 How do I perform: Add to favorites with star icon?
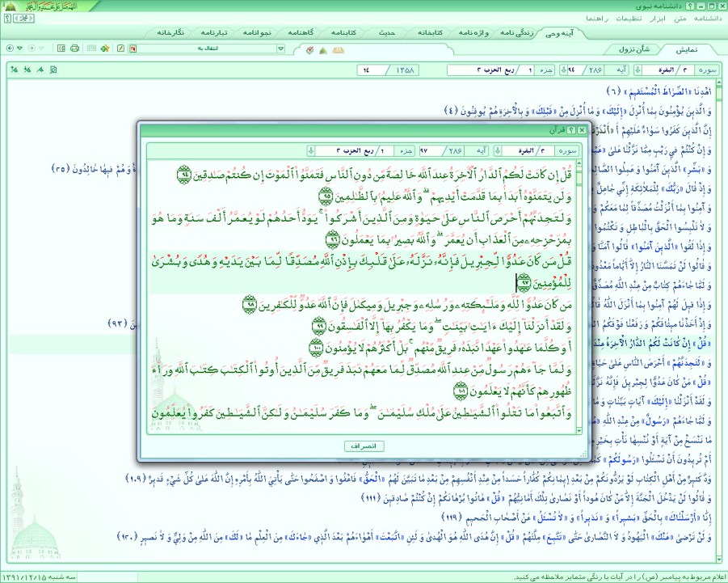pyautogui.click(x=105, y=49)
